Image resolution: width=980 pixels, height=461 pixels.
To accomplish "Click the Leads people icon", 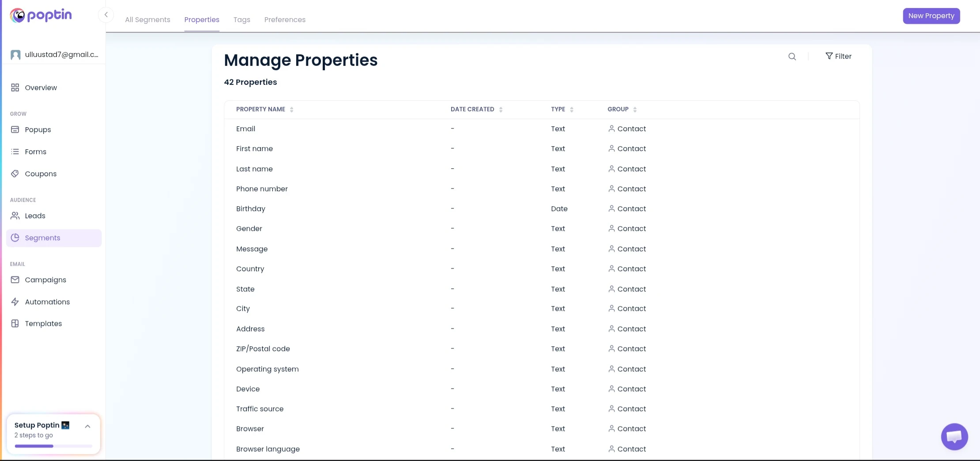I will point(15,215).
